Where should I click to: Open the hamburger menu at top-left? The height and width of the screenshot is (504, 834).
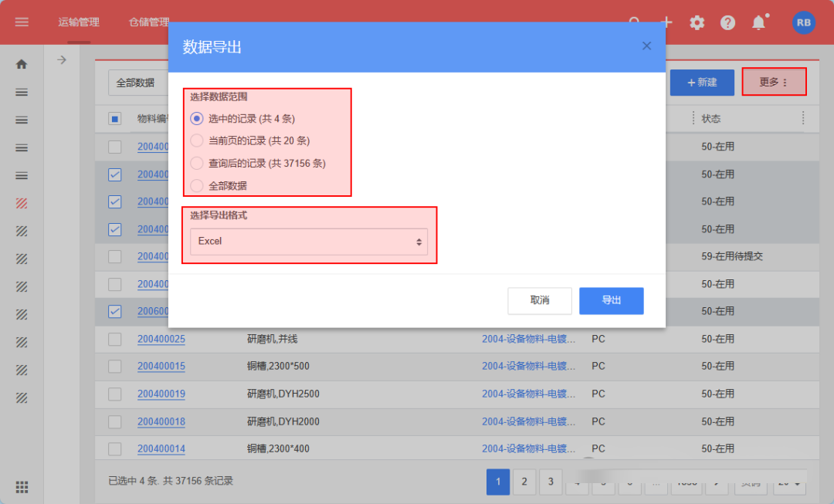pyautogui.click(x=22, y=22)
